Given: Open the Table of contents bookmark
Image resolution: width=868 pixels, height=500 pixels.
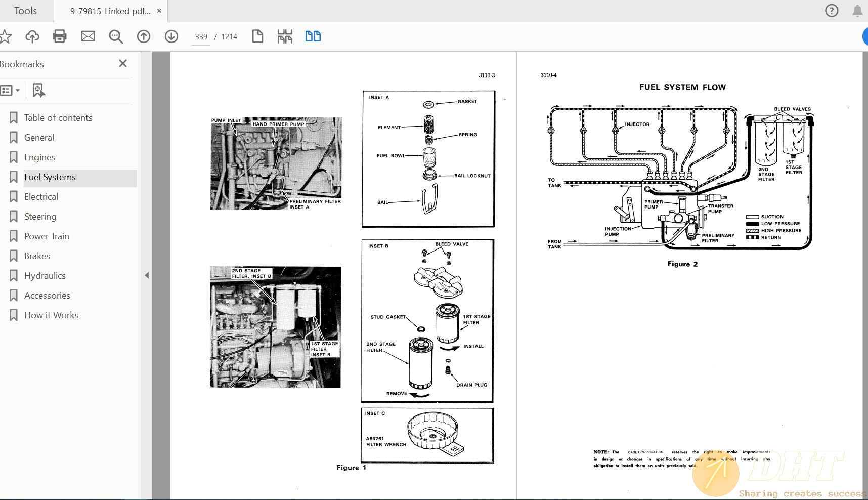Looking at the screenshot, I should click(x=58, y=117).
